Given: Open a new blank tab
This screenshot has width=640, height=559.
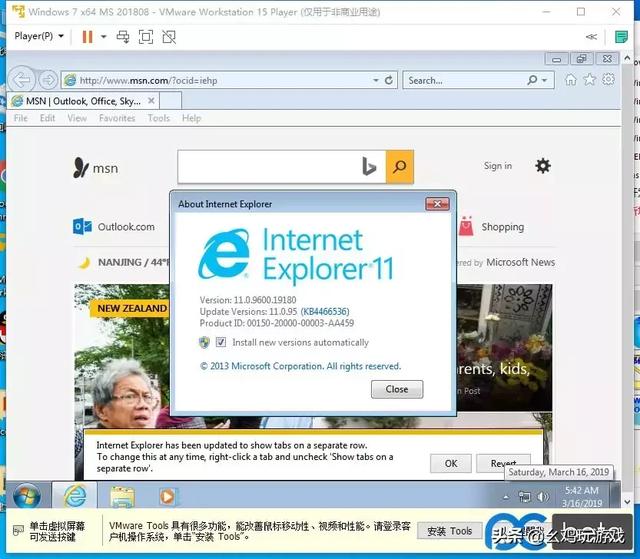Looking at the screenshot, I should (170, 100).
